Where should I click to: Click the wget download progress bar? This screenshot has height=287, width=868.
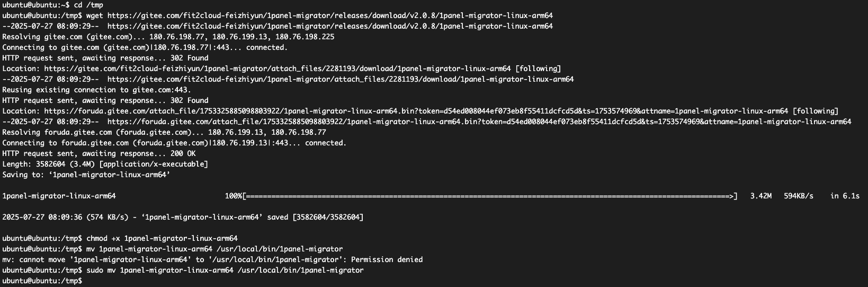tap(490, 196)
